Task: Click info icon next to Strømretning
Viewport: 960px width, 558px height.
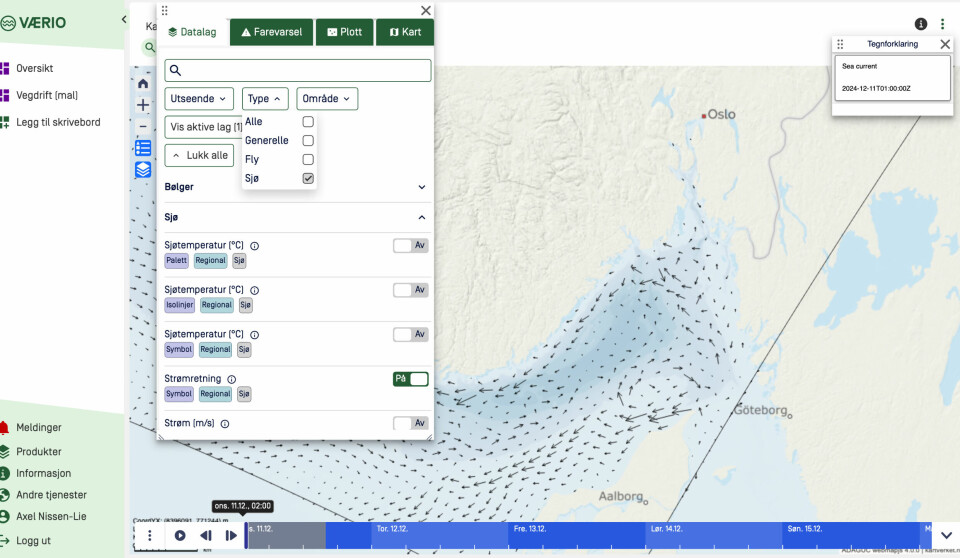Action: [x=232, y=380]
